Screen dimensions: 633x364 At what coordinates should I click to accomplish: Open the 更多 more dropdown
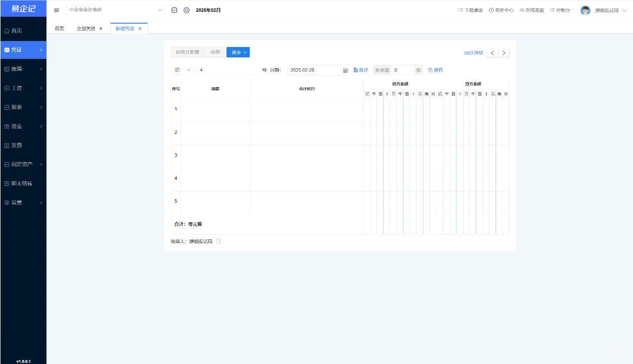tap(238, 52)
